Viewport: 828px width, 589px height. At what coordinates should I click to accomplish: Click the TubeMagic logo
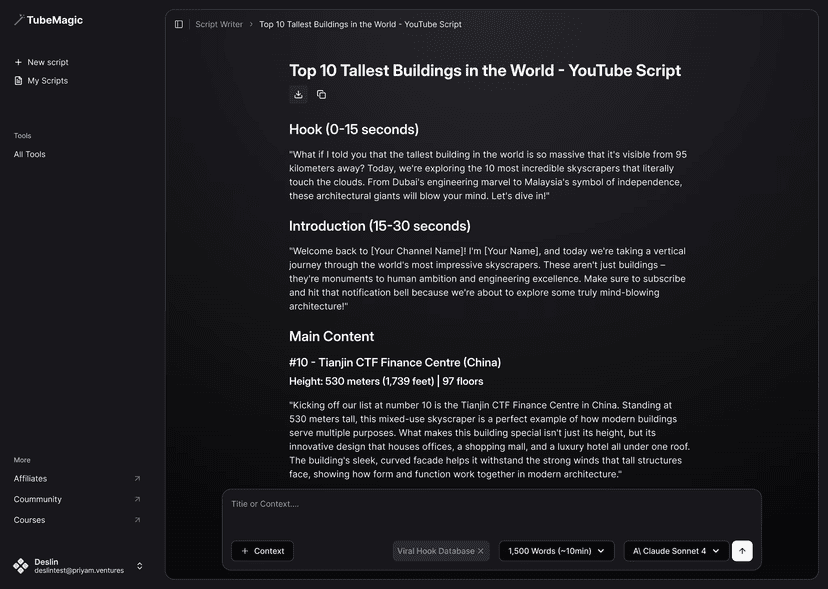(x=48, y=19)
